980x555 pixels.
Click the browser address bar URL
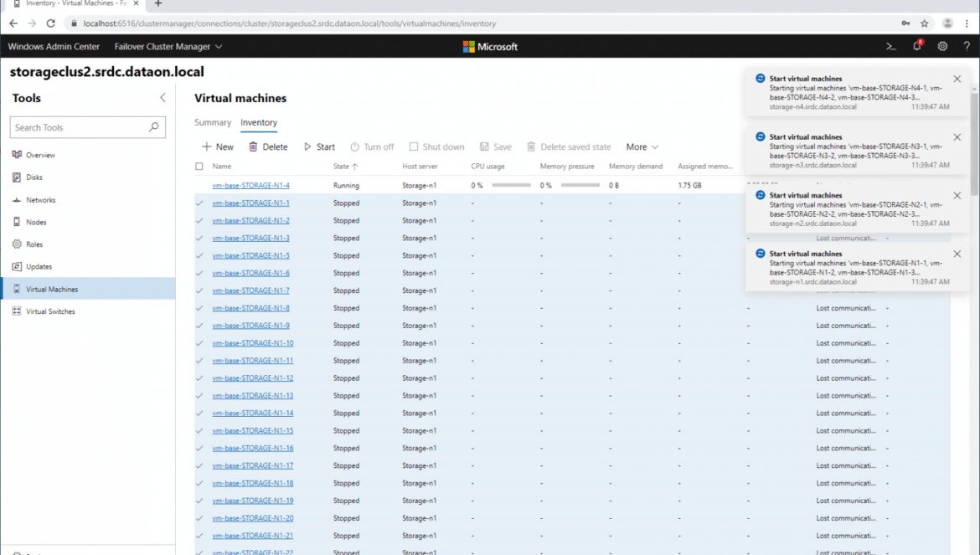[x=289, y=23]
